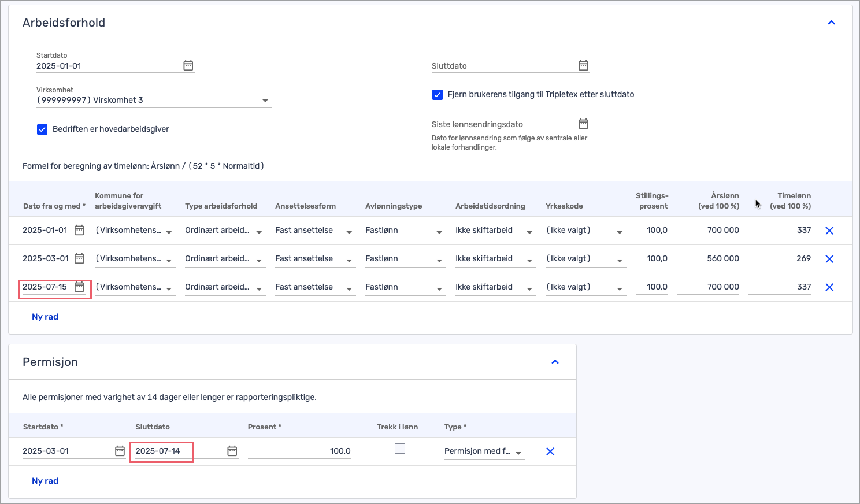Open the Virksomhet dropdown
Screen dimensions: 860x504
pyautogui.click(x=154, y=100)
